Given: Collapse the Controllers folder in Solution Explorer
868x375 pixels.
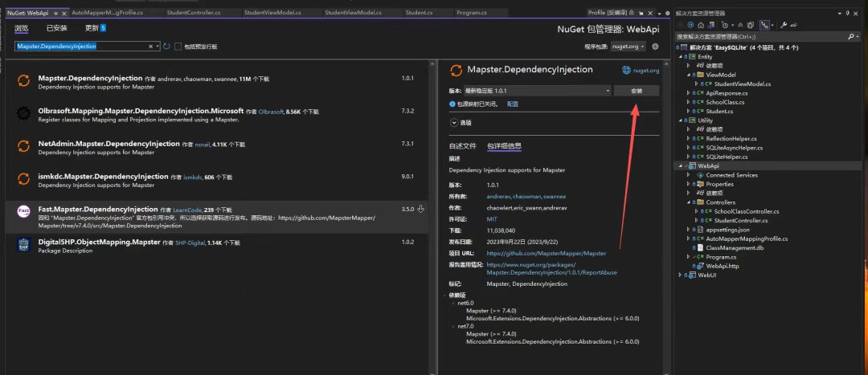Looking at the screenshot, I should (689, 202).
